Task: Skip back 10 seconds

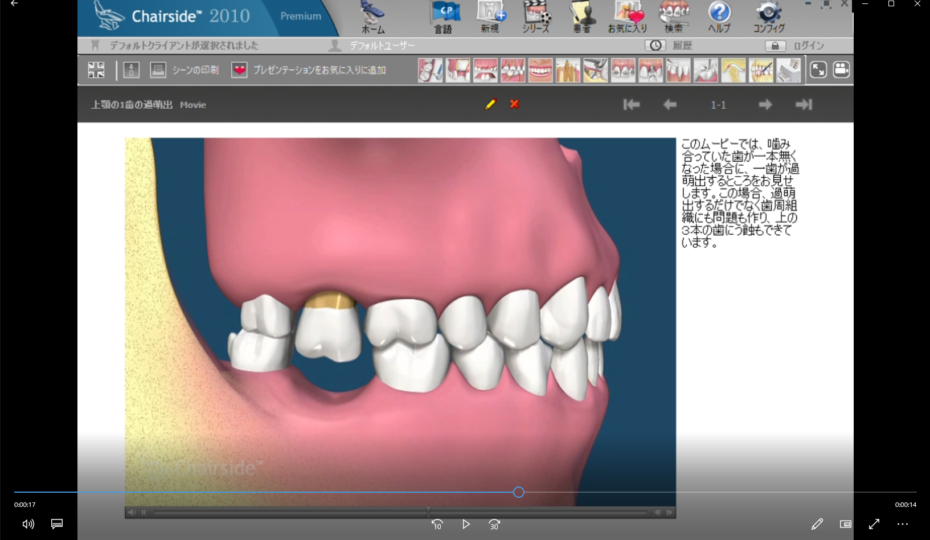Action: 437,524
